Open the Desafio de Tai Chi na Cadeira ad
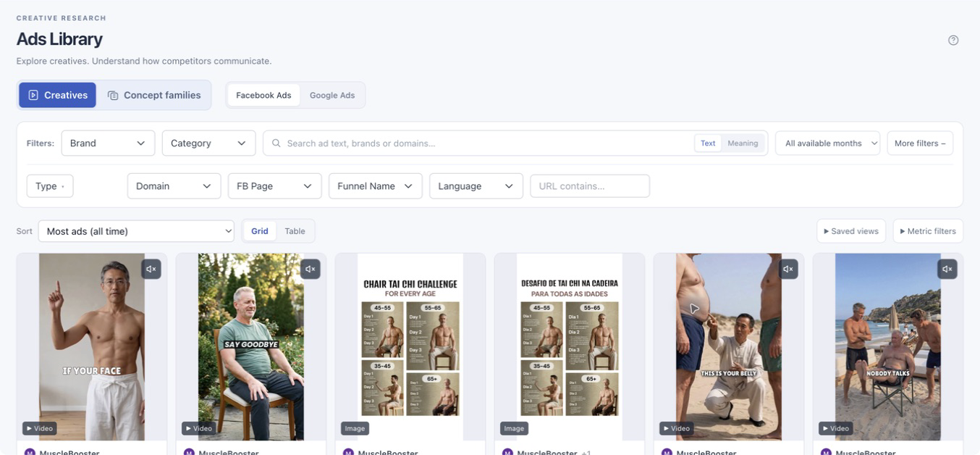Viewport: 980px width, 455px height. point(570,346)
